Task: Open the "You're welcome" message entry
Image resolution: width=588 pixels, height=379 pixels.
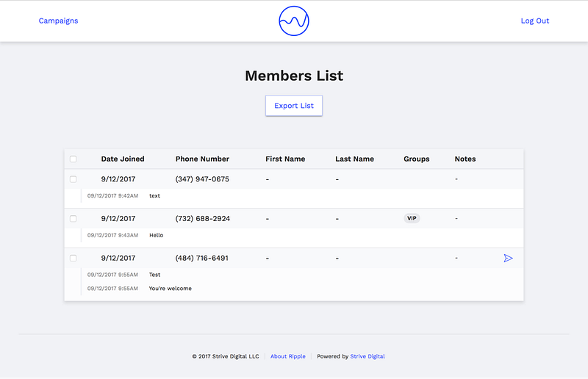Action: [170, 289]
